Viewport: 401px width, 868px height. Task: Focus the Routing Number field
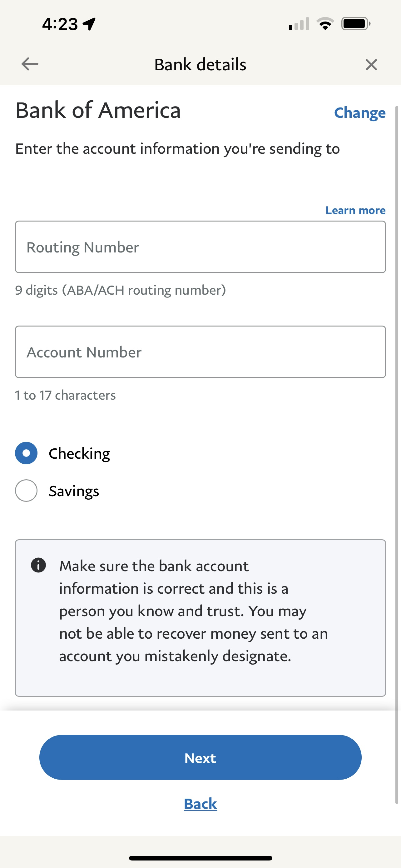click(x=200, y=247)
